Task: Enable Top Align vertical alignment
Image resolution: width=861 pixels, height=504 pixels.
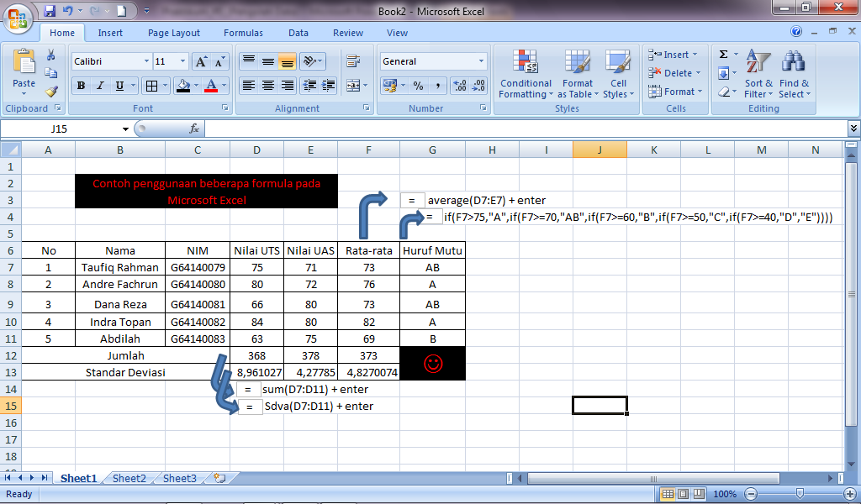Action: pyautogui.click(x=249, y=60)
